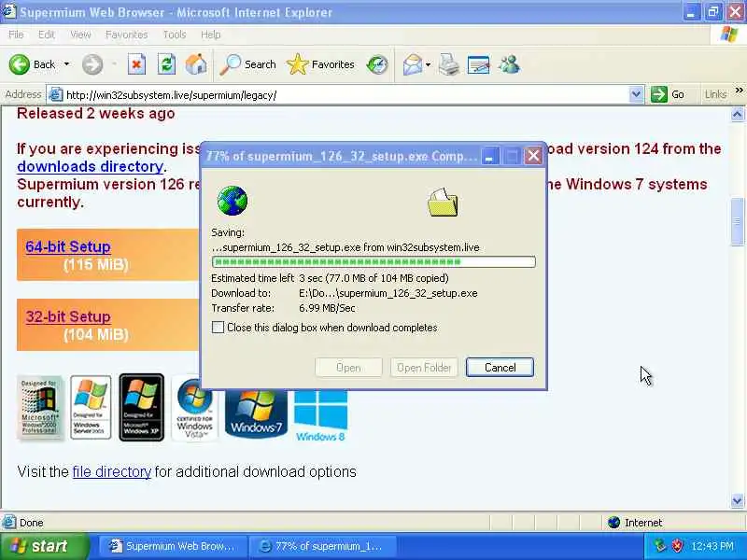The image size is (747, 560).
Task: Click the Windows 7 logo badge
Action: (x=256, y=413)
